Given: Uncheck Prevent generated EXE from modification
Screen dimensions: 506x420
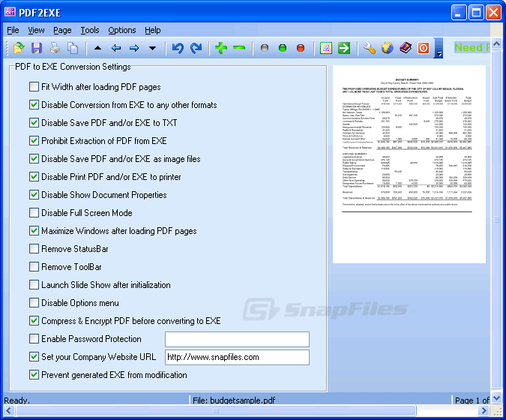Looking at the screenshot, I should (x=34, y=375).
